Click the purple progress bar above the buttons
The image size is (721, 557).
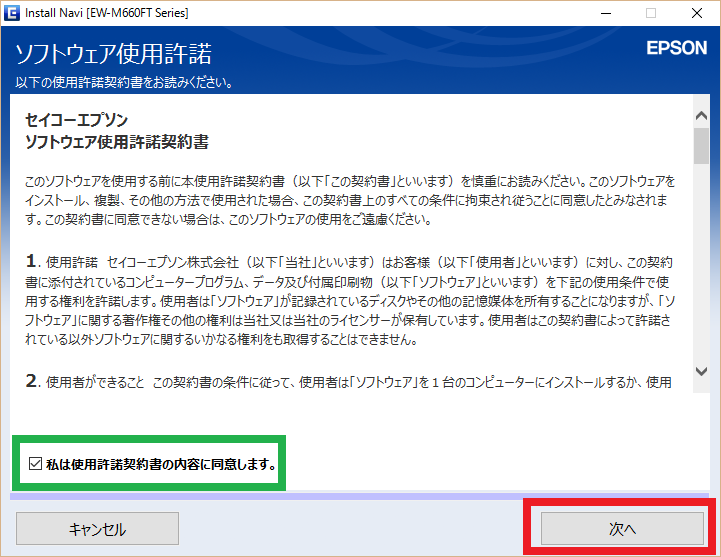360,494
